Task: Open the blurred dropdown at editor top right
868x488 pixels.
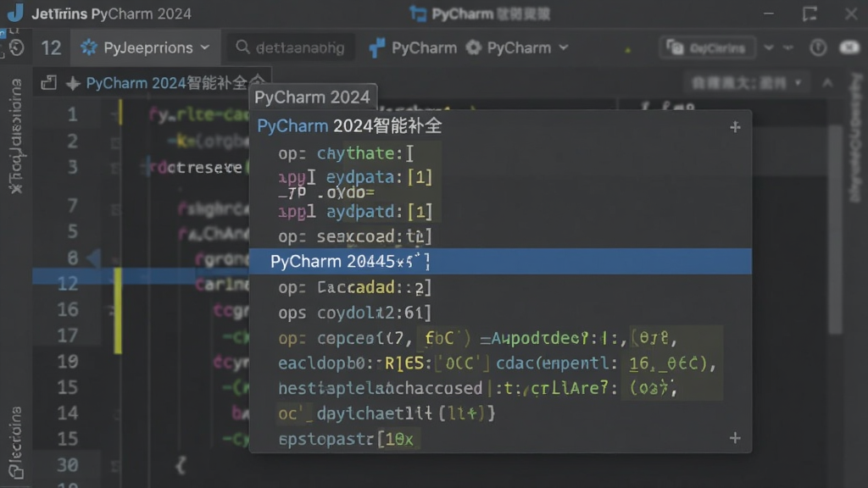Action: (746, 84)
